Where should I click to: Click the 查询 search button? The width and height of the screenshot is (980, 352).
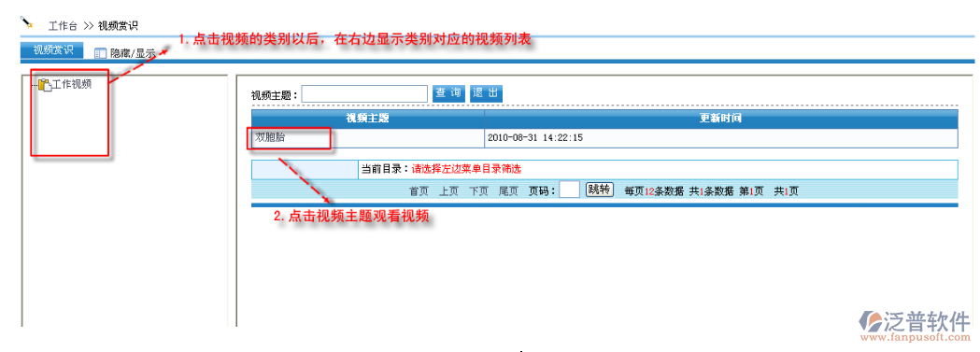coord(448,93)
